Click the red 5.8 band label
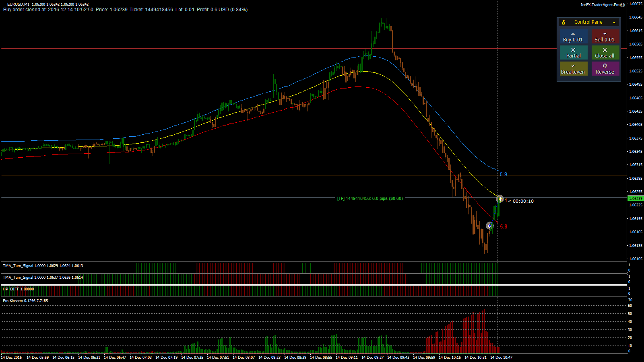 [504, 227]
